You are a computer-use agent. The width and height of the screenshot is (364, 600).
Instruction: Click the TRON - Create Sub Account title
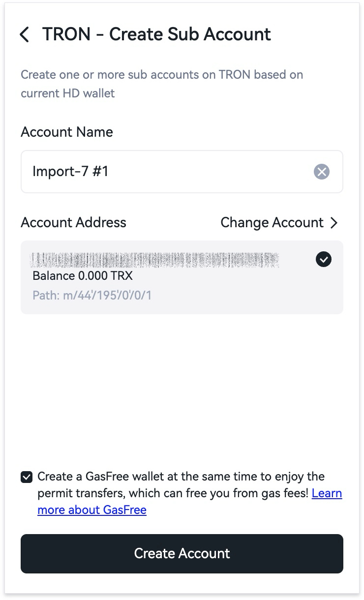(156, 34)
